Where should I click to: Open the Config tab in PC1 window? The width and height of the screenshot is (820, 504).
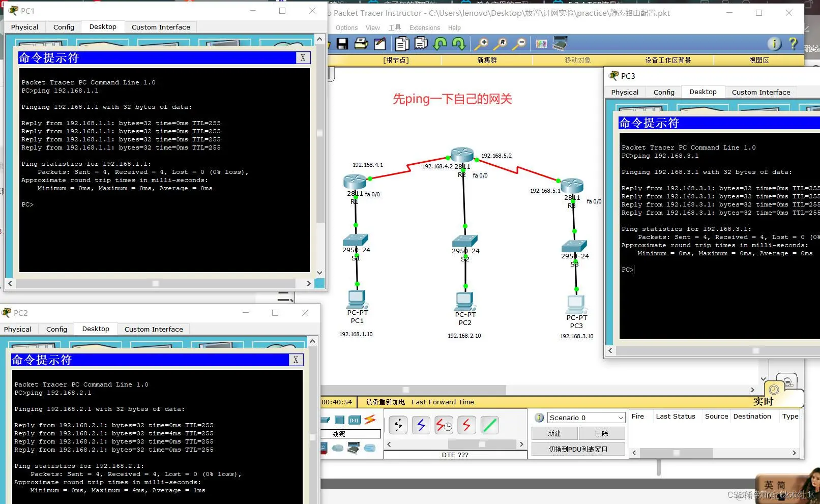point(64,27)
